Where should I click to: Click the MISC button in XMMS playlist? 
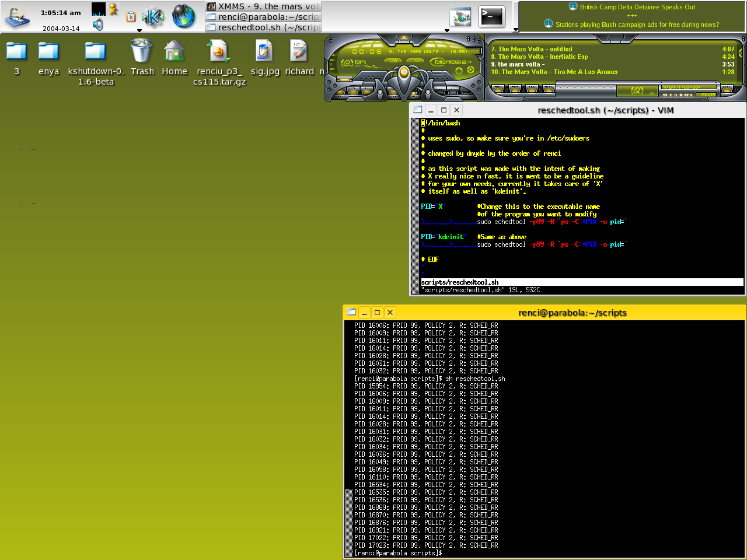549,87
